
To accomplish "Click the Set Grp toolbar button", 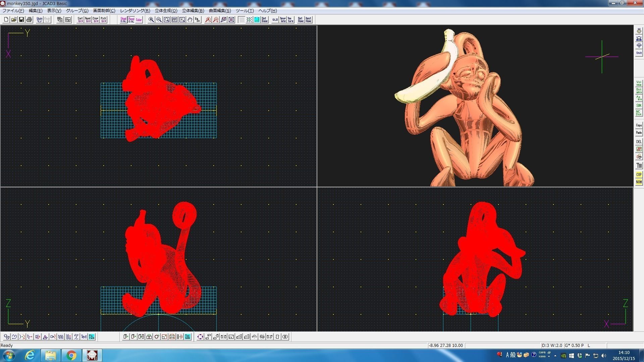I will (80, 20).
